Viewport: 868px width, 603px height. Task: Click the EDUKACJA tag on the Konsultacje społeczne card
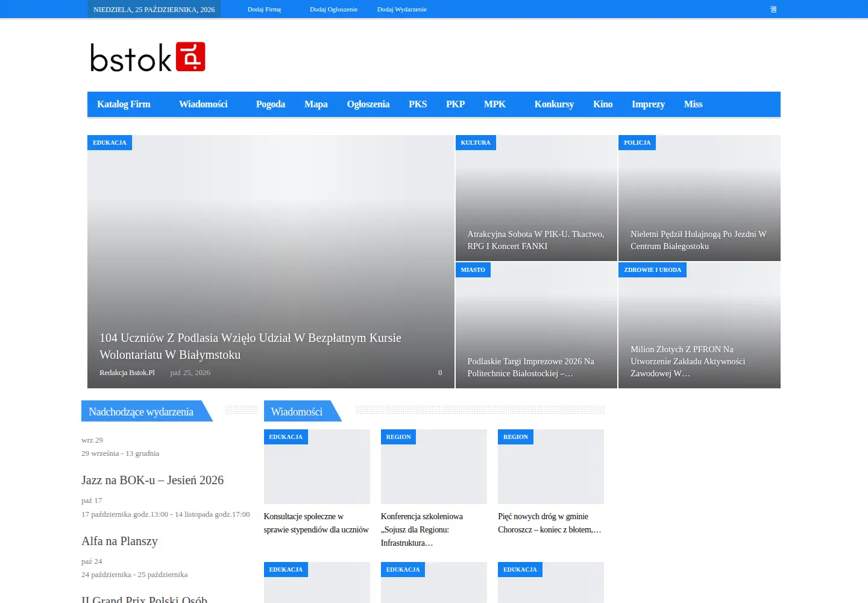tap(286, 437)
